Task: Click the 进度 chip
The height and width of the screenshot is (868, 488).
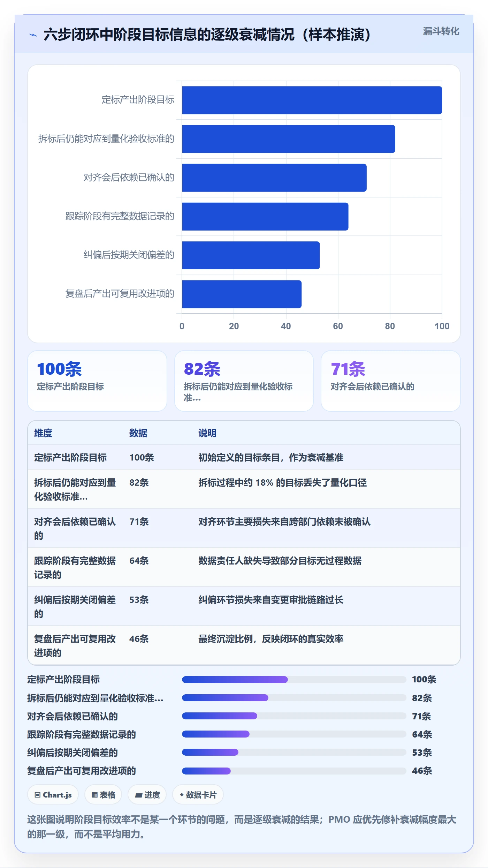Action: coord(147,795)
